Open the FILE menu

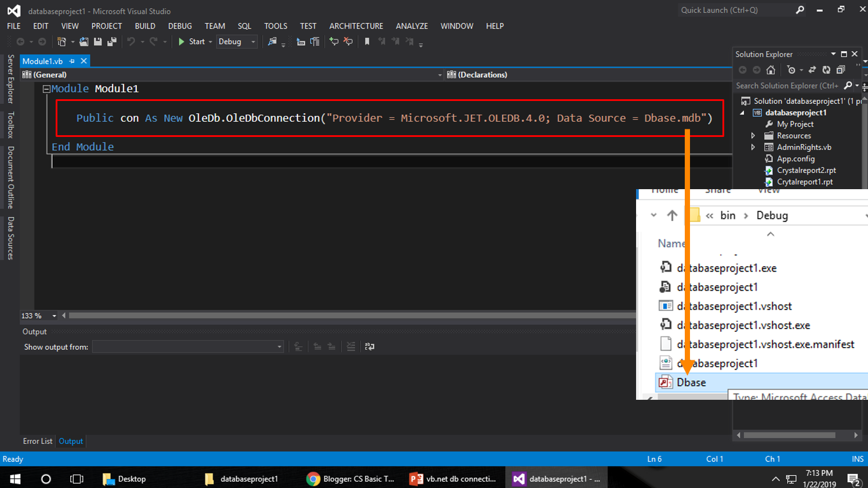[x=14, y=26]
